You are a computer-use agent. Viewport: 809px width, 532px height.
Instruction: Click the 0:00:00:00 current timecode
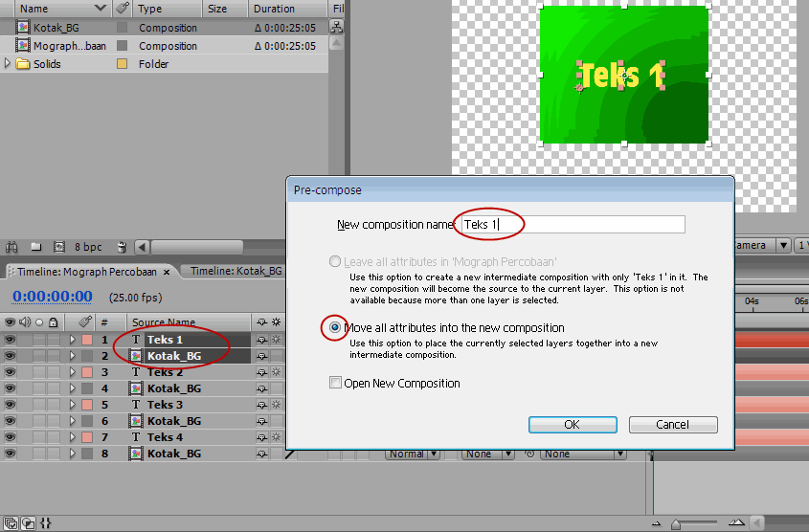[53, 297]
